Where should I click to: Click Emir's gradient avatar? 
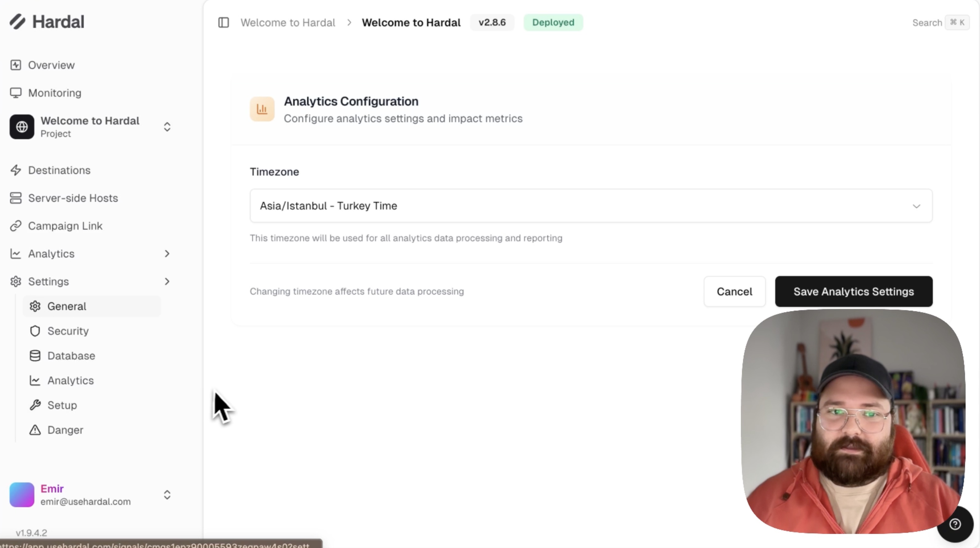[22, 495]
